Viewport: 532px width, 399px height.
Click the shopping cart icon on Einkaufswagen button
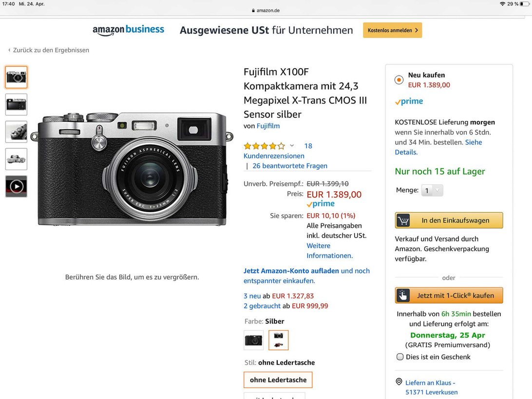(403, 220)
